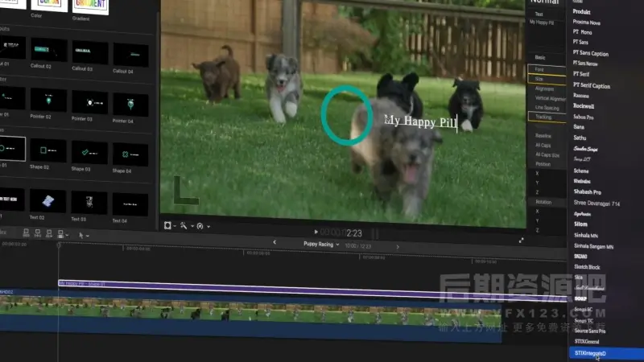
Task: Click insert clip icon in timeline toolbar
Action: (x=37, y=233)
